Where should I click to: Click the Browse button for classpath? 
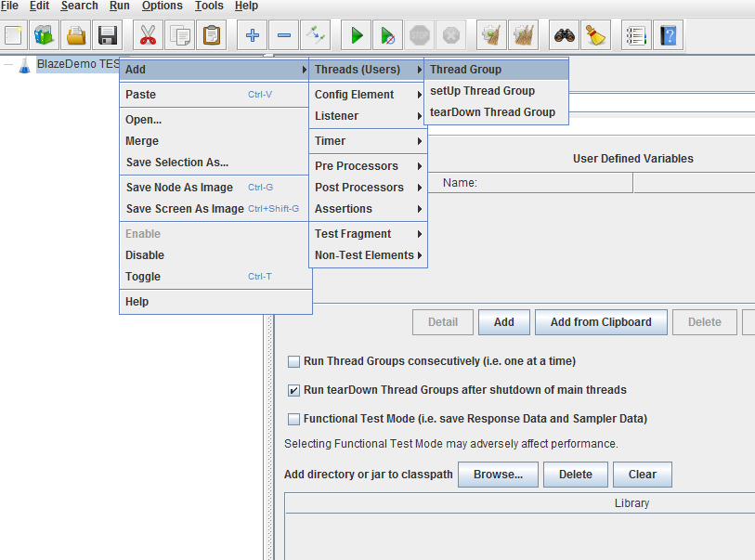click(498, 475)
